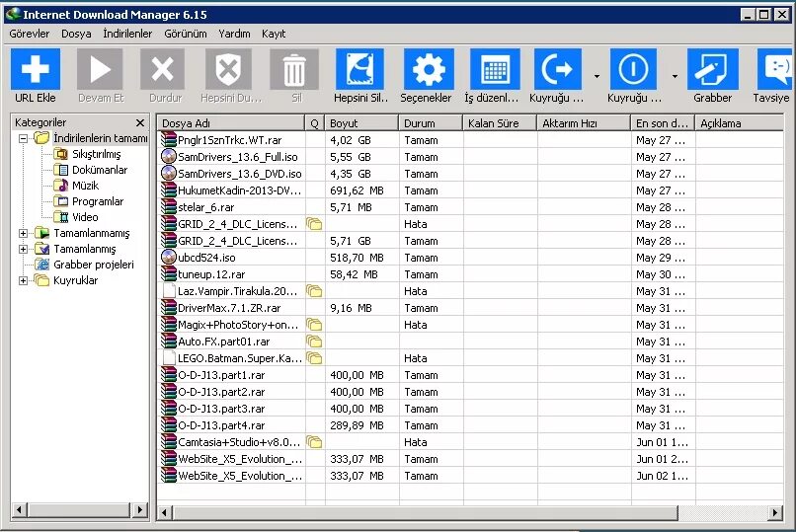Click the Hepsini Durdur shield icon

(x=228, y=69)
